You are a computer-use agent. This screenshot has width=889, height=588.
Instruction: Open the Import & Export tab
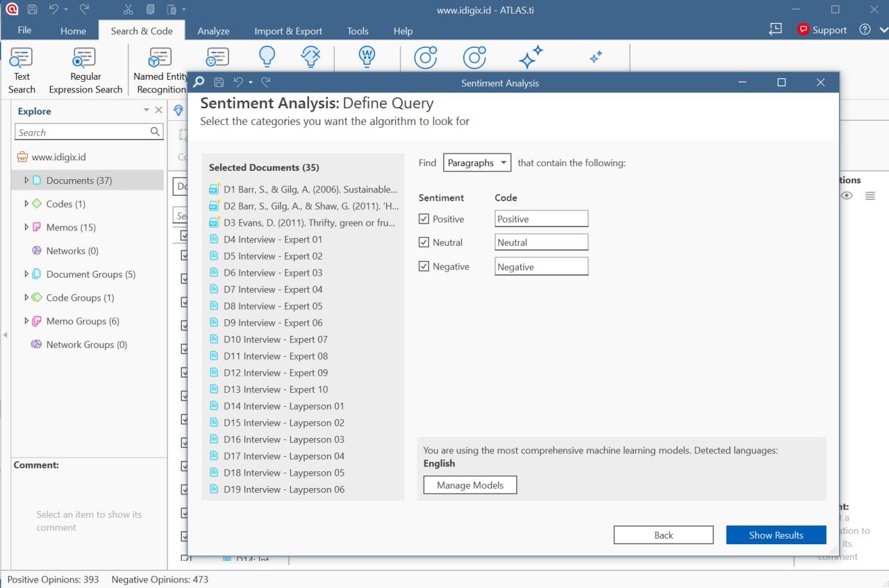tap(288, 31)
